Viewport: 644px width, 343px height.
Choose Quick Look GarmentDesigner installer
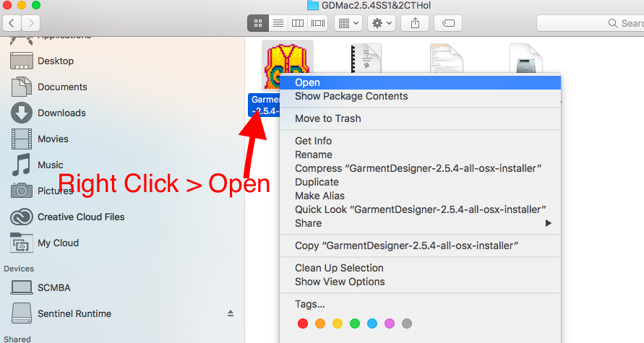[x=420, y=209]
